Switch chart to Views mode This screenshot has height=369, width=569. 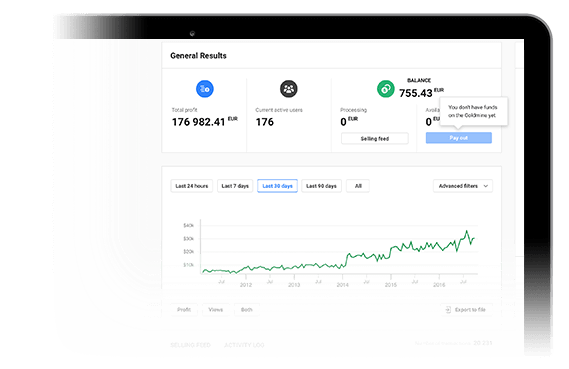click(216, 309)
